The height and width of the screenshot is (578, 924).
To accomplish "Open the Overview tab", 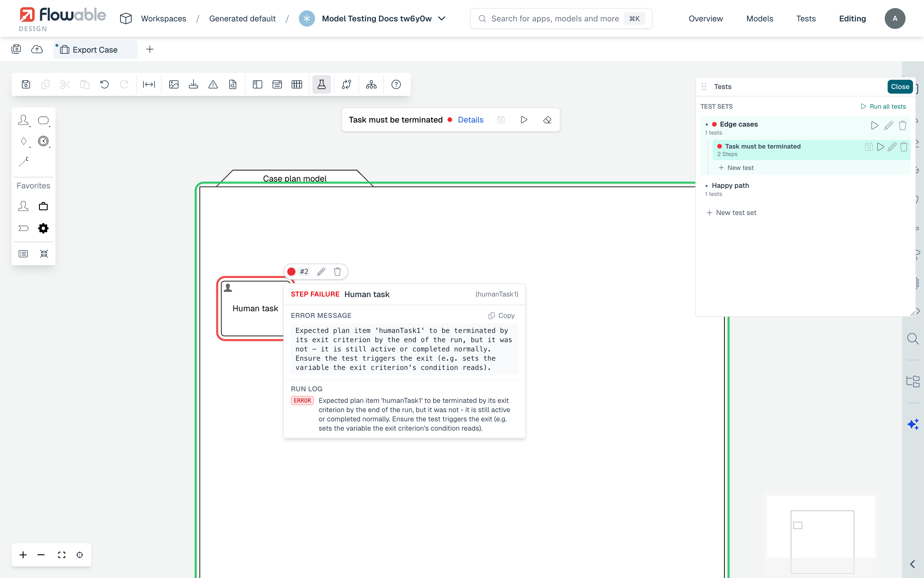I will point(706,18).
